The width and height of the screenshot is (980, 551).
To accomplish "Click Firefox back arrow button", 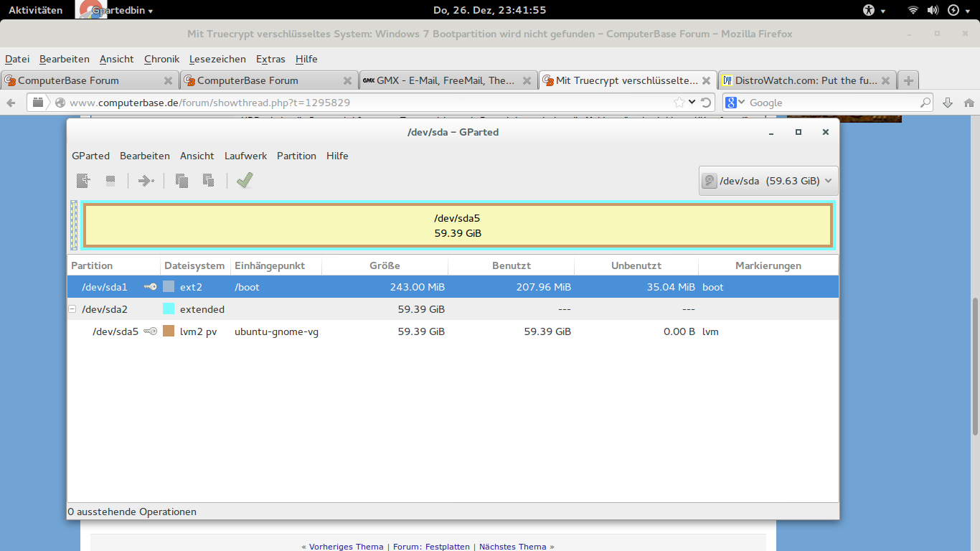I will click(11, 103).
